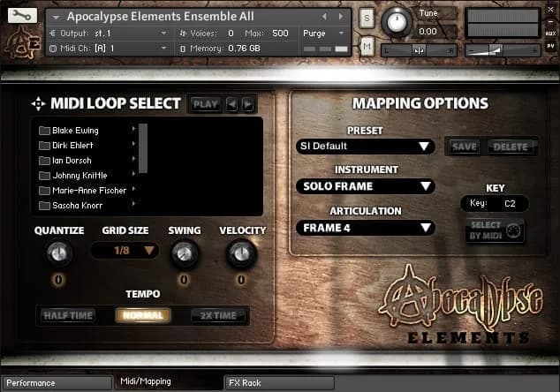Minimize instrument with the minus icon

point(550,22)
